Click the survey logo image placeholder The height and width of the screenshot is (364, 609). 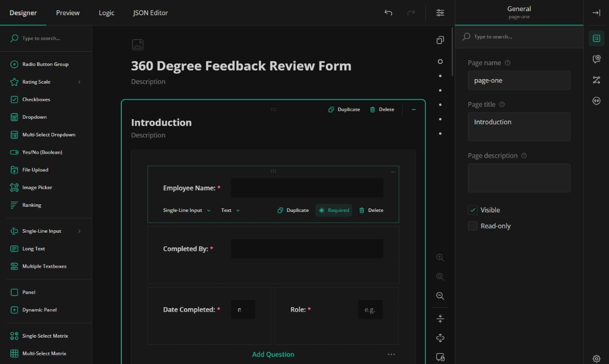tap(138, 45)
